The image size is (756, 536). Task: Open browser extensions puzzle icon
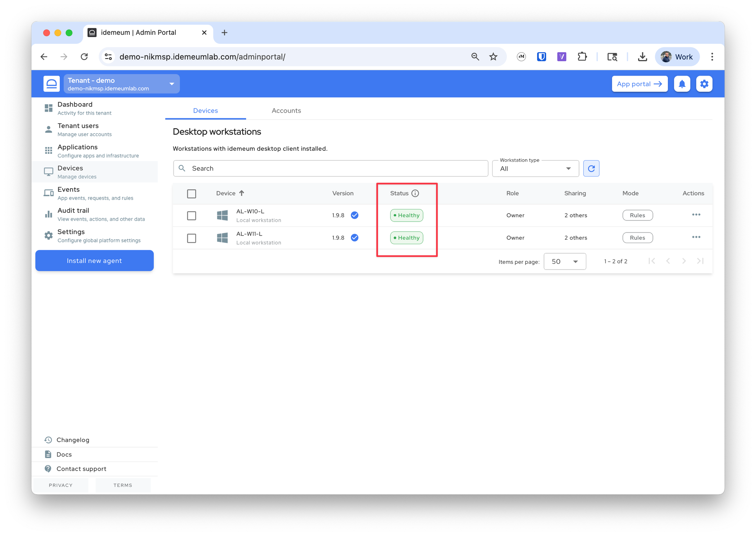click(x=582, y=57)
